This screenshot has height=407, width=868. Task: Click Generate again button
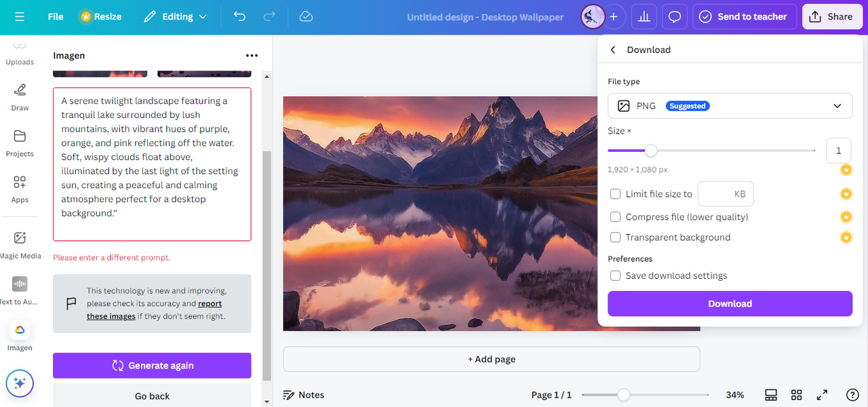tap(152, 366)
